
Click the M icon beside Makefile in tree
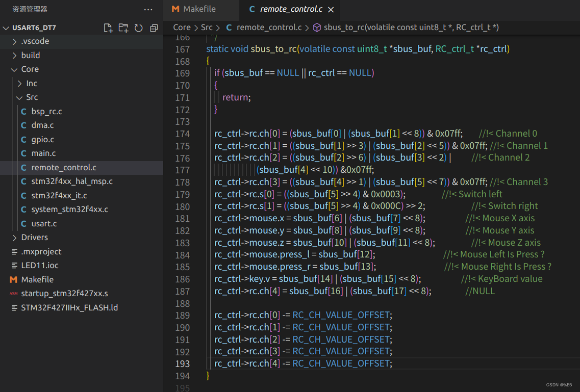pyautogui.click(x=13, y=280)
